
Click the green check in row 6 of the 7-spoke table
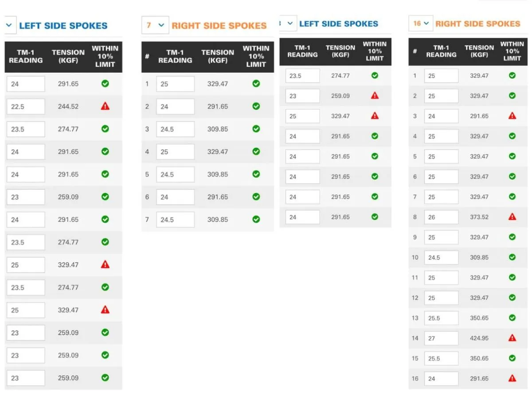tap(256, 197)
